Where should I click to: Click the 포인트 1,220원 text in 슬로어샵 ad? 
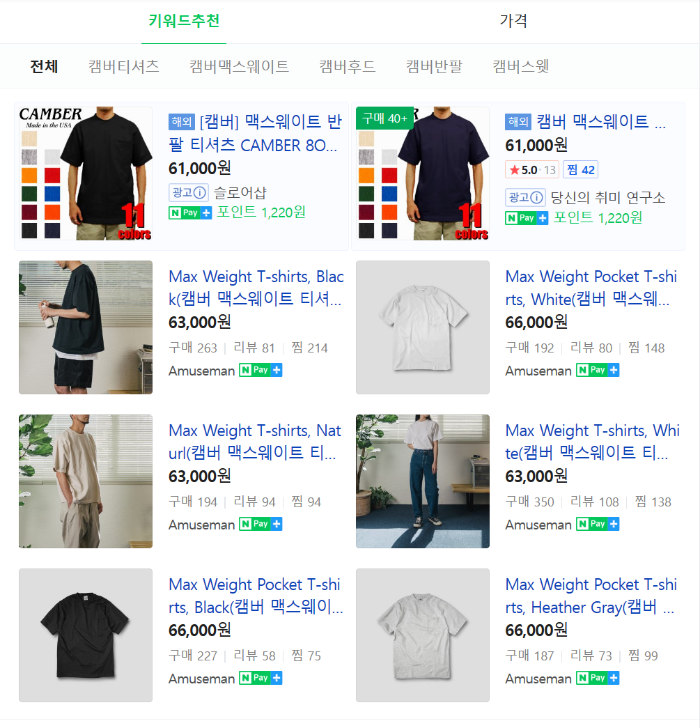click(261, 212)
